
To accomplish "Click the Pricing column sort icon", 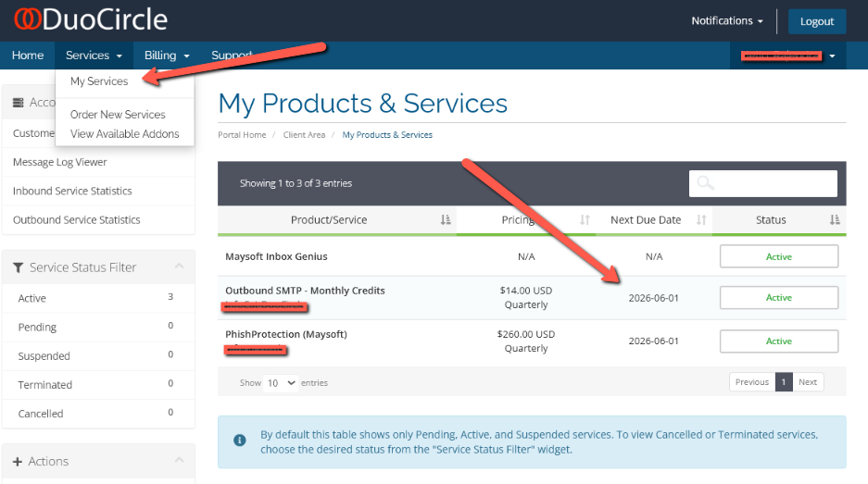I will coord(585,219).
